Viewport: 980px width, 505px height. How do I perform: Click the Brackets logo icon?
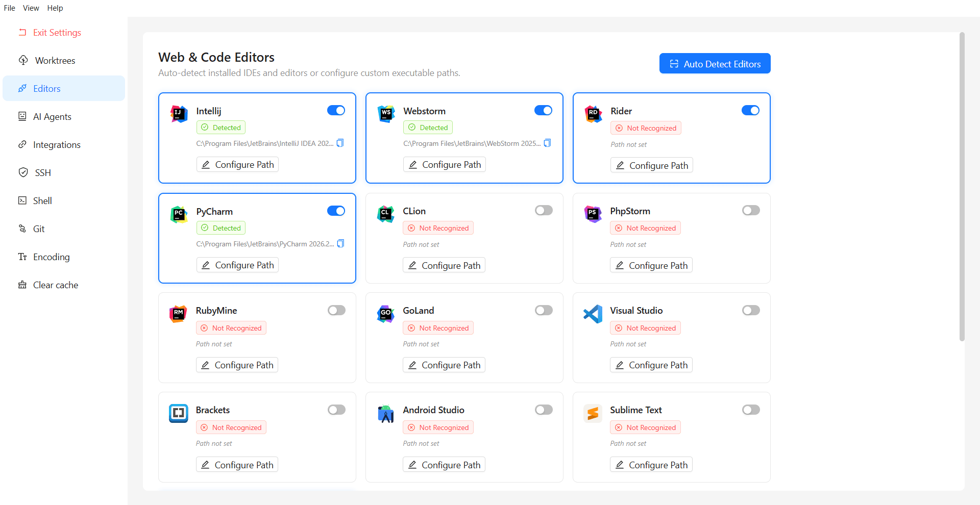(178, 413)
